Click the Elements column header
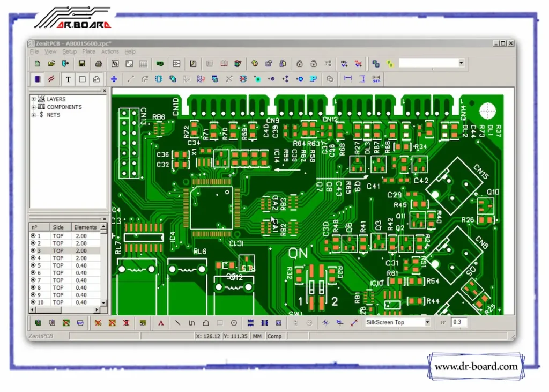Image resolution: width=549 pixels, height=392 pixels. click(85, 227)
